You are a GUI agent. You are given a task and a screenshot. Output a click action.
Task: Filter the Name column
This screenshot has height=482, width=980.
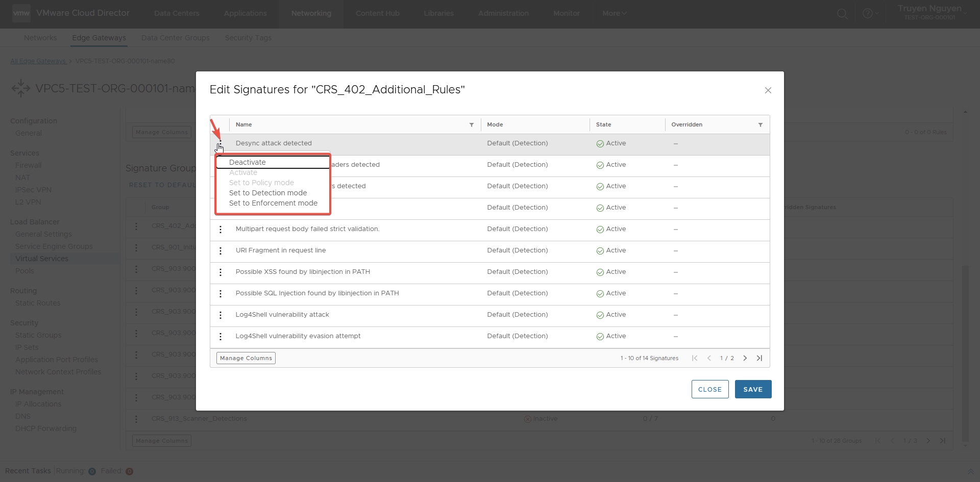coord(471,125)
